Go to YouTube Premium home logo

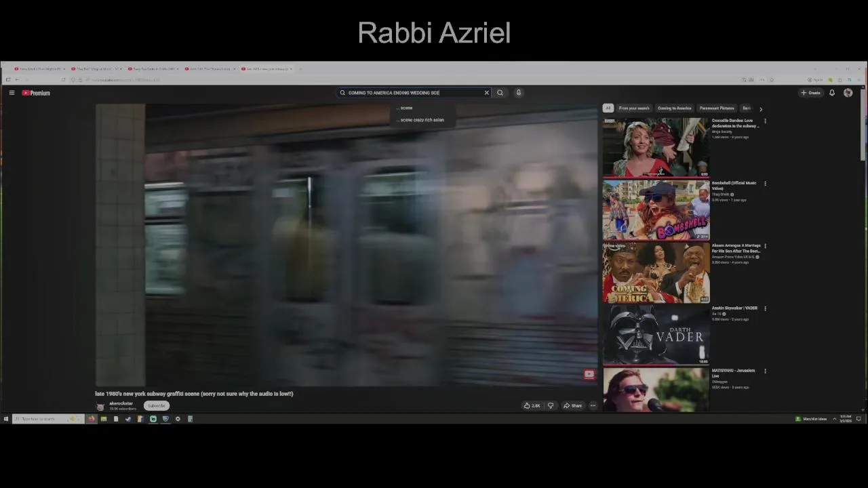point(36,93)
